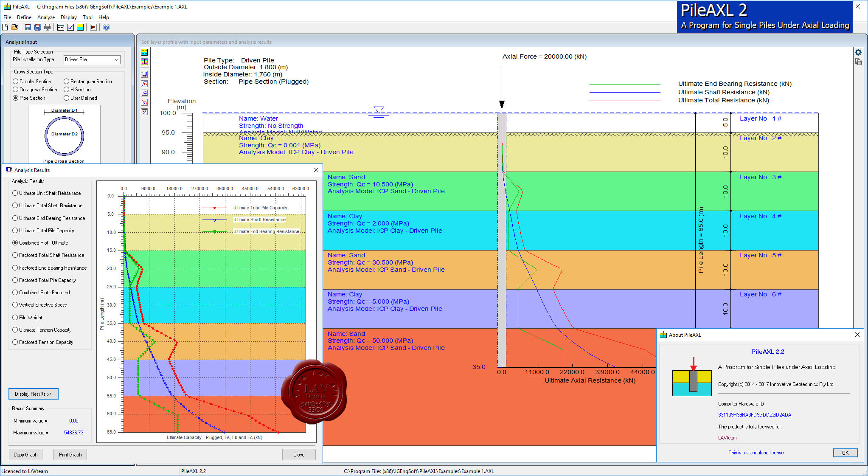Click the yellow-cyan soil layer table side icon
This screenshot has width=868, height=476.
click(x=144, y=52)
